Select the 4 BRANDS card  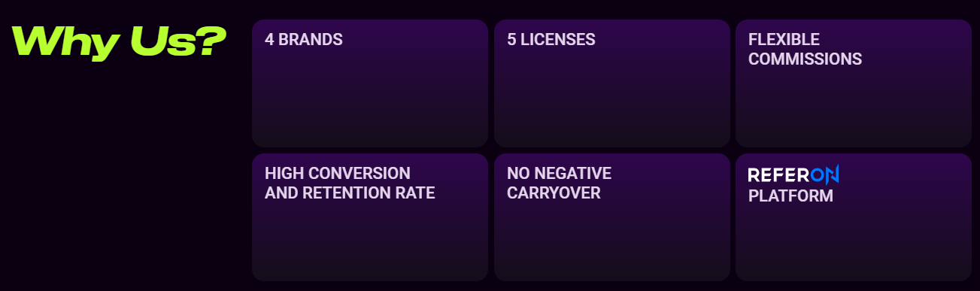(x=370, y=83)
